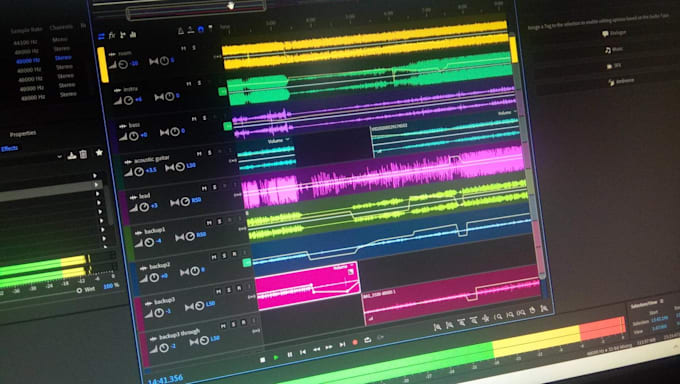680x384 pixels.
Task: Adjust the backup2 track volume knob
Action: [x=154, y=278]
